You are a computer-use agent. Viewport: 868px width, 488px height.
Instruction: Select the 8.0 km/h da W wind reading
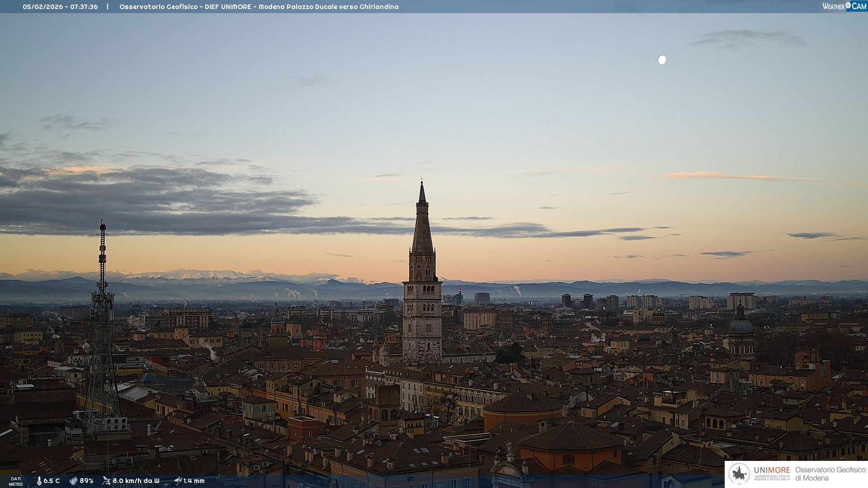tap(136, 481)
